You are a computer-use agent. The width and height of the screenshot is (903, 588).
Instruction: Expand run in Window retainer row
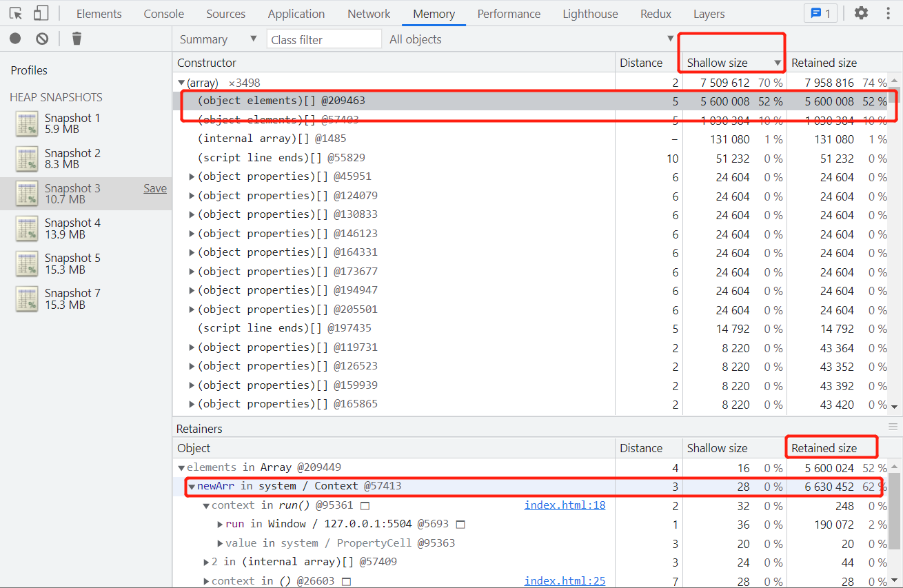pyautogui.click(x=221, y=525)
